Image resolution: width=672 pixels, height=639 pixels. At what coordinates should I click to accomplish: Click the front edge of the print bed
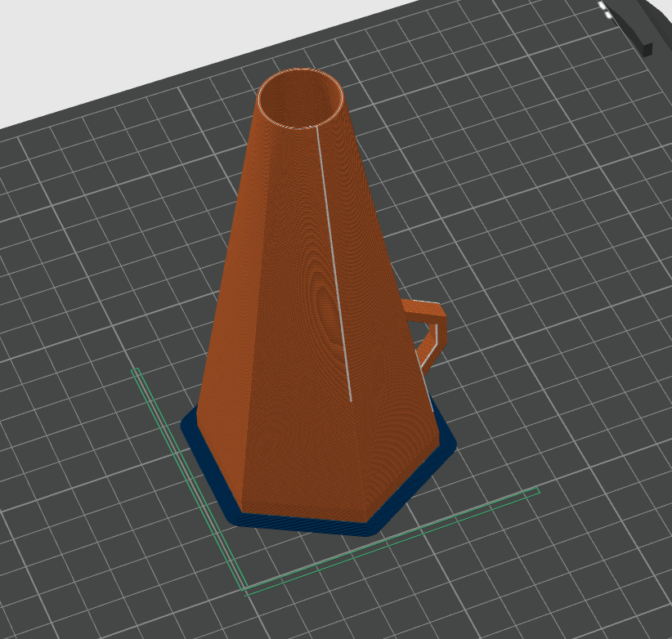(327, 629)
